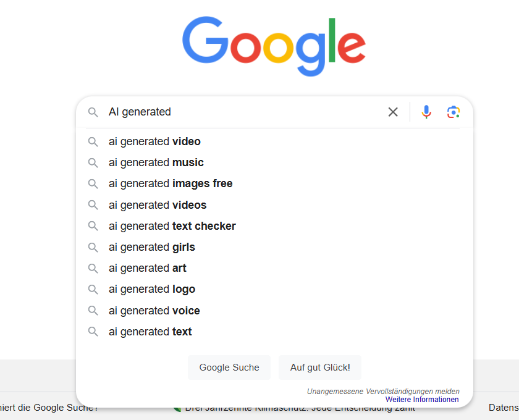This screenshot has height=420, width=519.
Task: Open the 'Weitere Informationen' link
Action: click(x=422, y=400)
